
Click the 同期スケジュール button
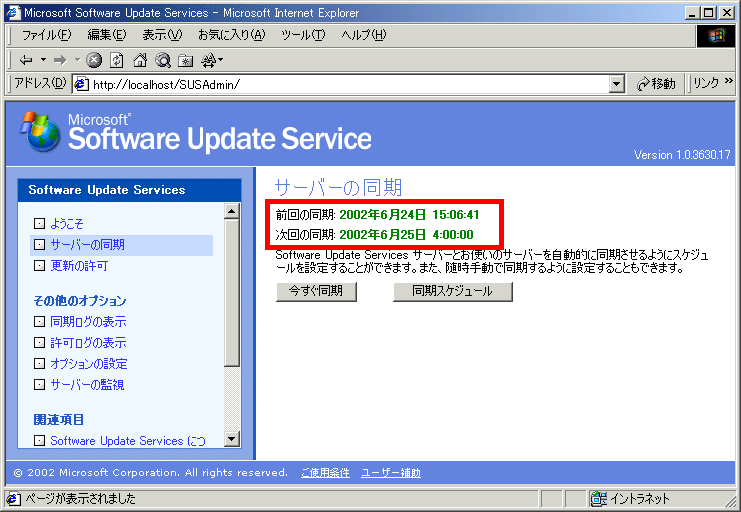(452, 291)
